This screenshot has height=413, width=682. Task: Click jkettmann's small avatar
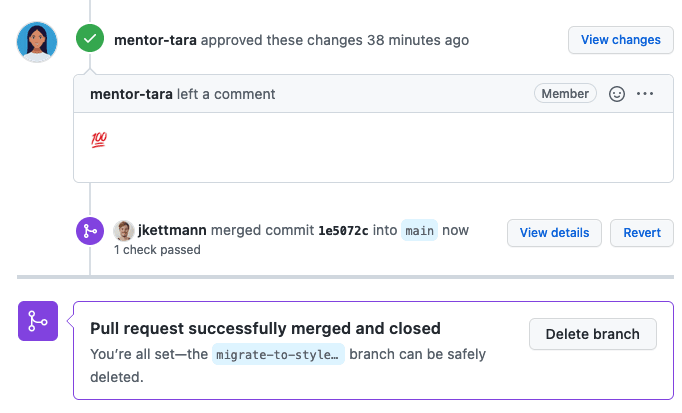click(124, 231)
